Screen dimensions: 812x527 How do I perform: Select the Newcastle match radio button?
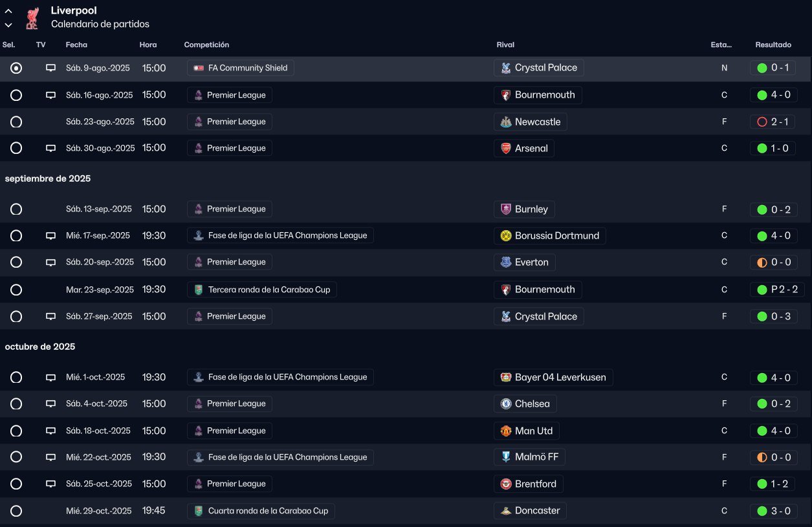pos(16,122)
